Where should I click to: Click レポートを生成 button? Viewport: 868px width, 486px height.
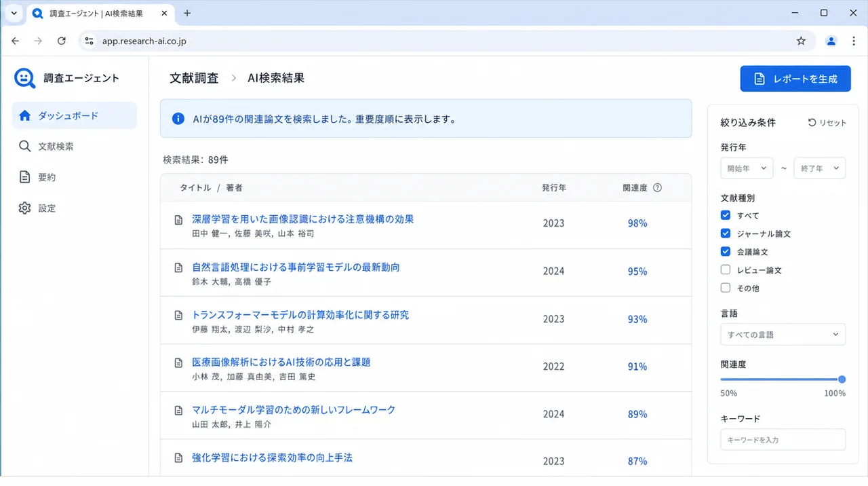click(796, 79)
